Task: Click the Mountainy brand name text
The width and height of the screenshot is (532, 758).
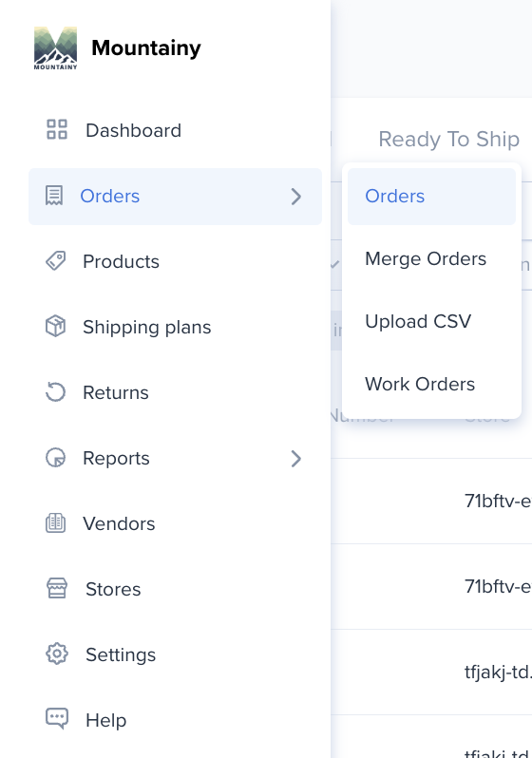Action: 146,47
